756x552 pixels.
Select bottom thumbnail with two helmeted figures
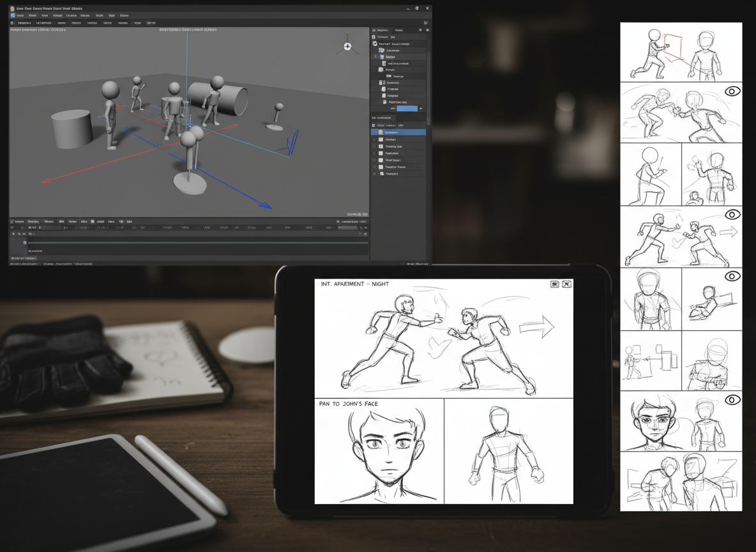(x=681, y=482)
